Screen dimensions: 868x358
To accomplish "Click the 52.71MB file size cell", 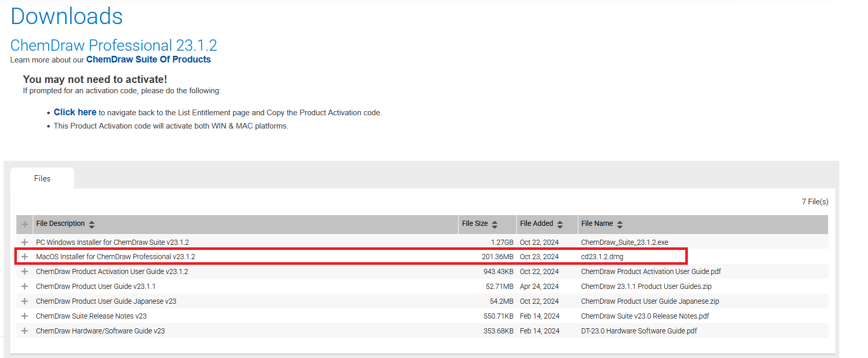I will [500, 286].
